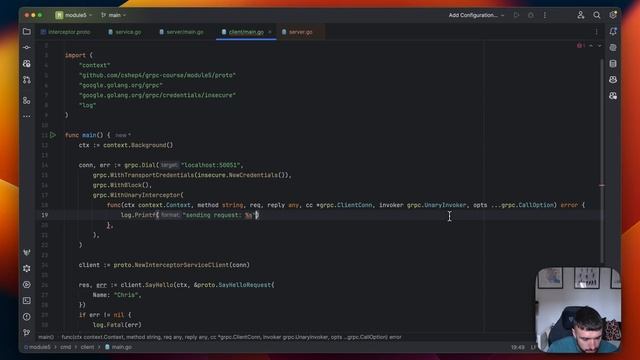
Task: Click the main() editor breadcrumb
Action: click(x=46, y=337)
